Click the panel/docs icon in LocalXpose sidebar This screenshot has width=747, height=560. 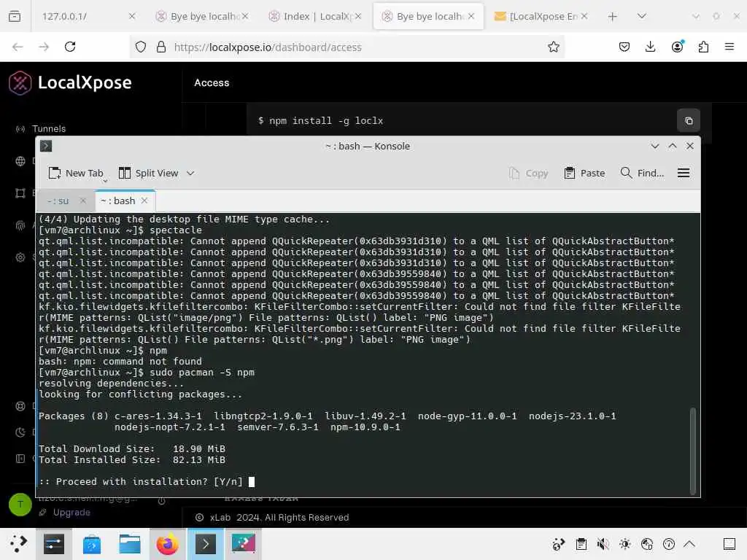click(x=20, y=459)
